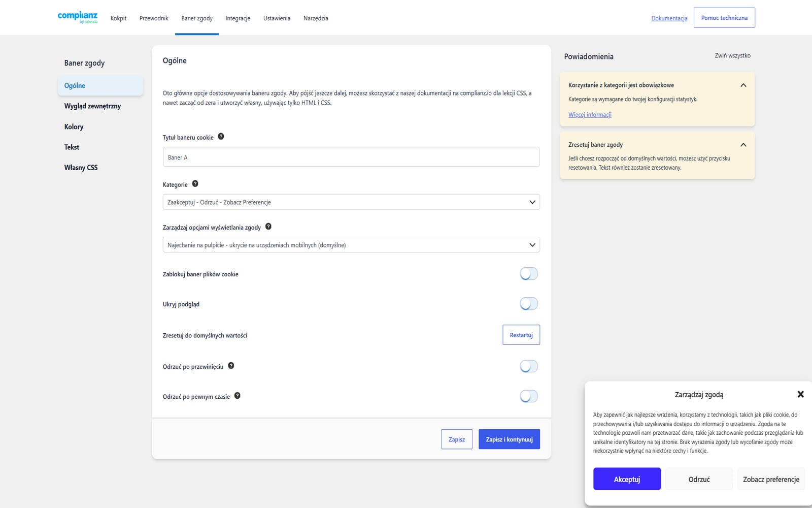Click Odrzuć in cookie banner
Image resolution: width=812 pixels, height=508 pixels.
[699, 479]
